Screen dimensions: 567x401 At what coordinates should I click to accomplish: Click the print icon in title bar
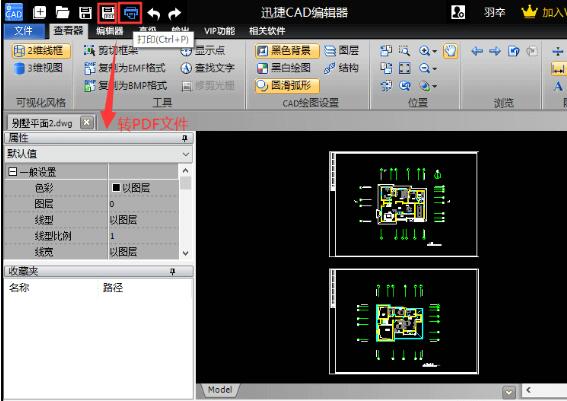(x=131, y=13)
